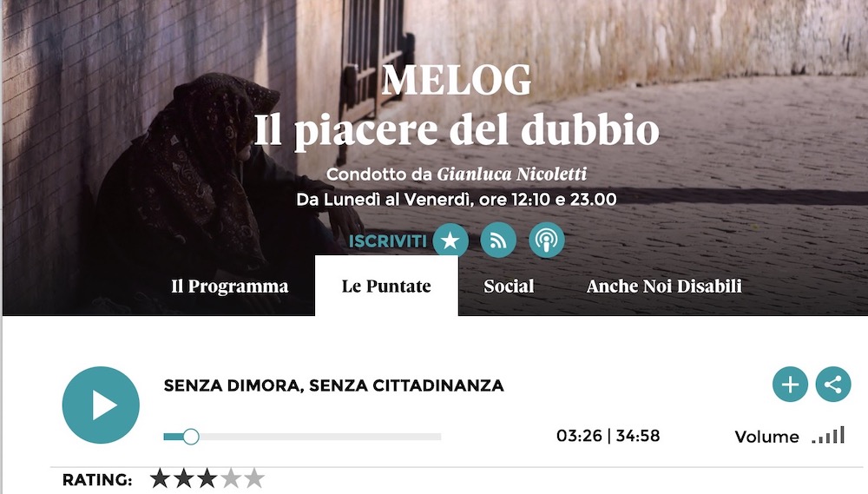Add the episode with the plus icon

coord(790,385)
